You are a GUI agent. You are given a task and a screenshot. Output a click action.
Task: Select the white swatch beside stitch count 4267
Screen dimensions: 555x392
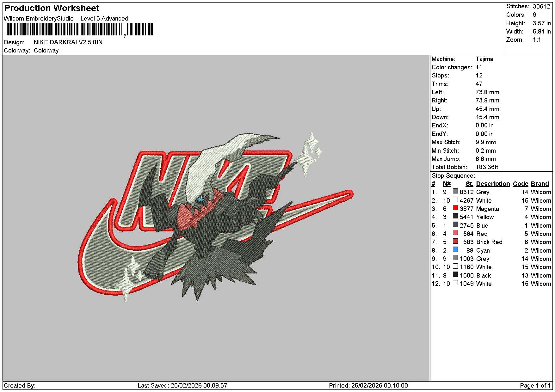(455, 199)
